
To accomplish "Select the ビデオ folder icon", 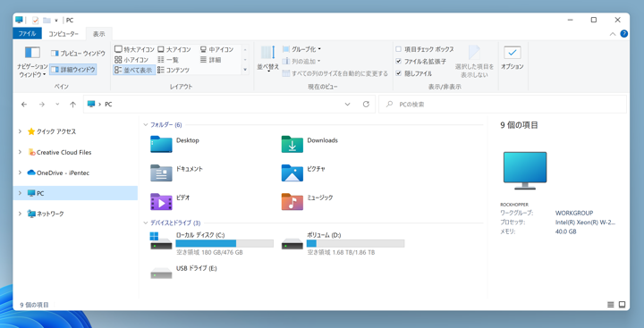I will pos(161,201).
